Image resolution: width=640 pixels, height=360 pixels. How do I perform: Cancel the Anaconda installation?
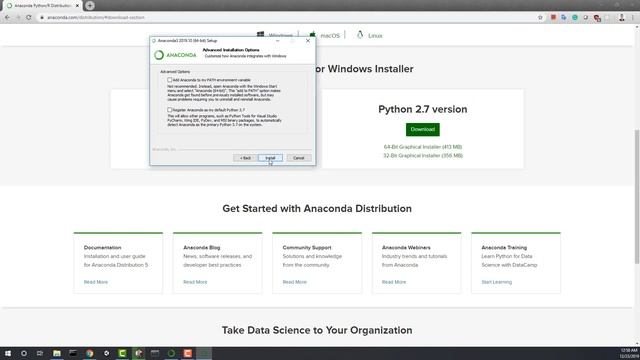pyautogui.click(x=299, y=158)
